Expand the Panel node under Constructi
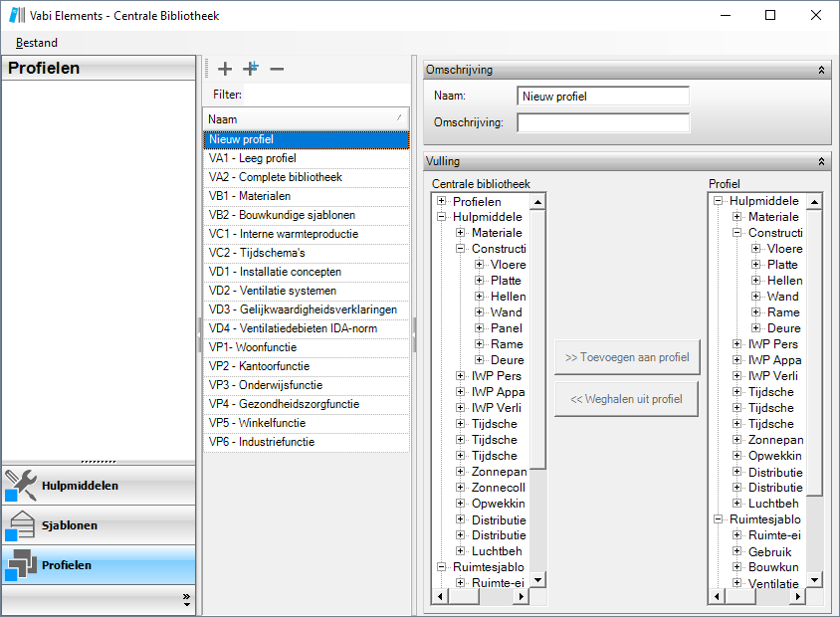This screenshot has height=617, width=840. (x=480, y=328)
